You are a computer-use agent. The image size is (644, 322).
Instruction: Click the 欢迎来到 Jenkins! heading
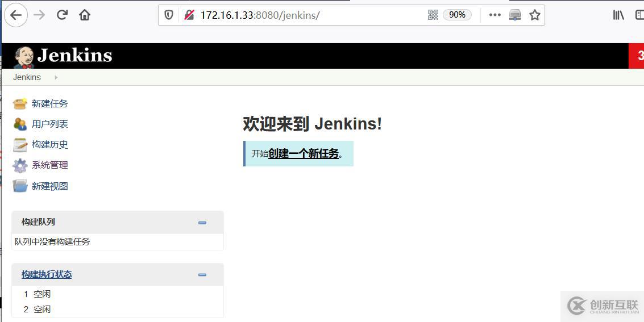tap(313, 124)
